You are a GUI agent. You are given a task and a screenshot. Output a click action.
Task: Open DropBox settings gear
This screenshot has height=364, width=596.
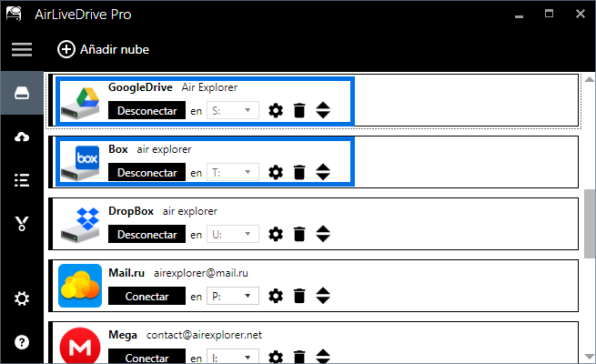click(276, 235)
